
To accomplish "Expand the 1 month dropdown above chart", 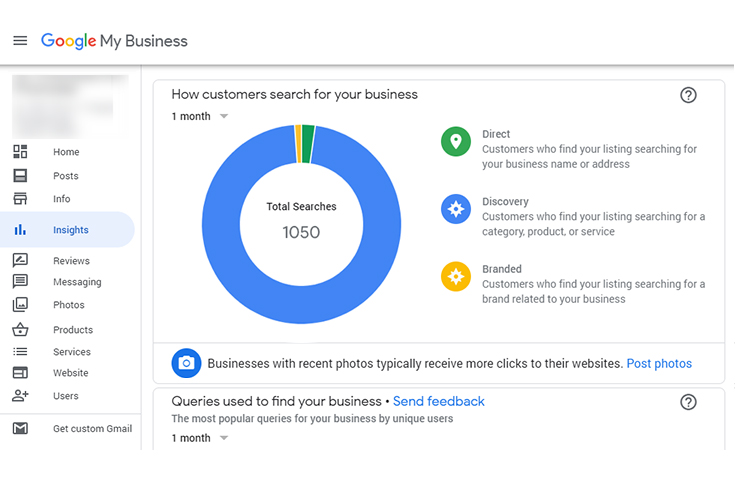I will click(200, 116).
